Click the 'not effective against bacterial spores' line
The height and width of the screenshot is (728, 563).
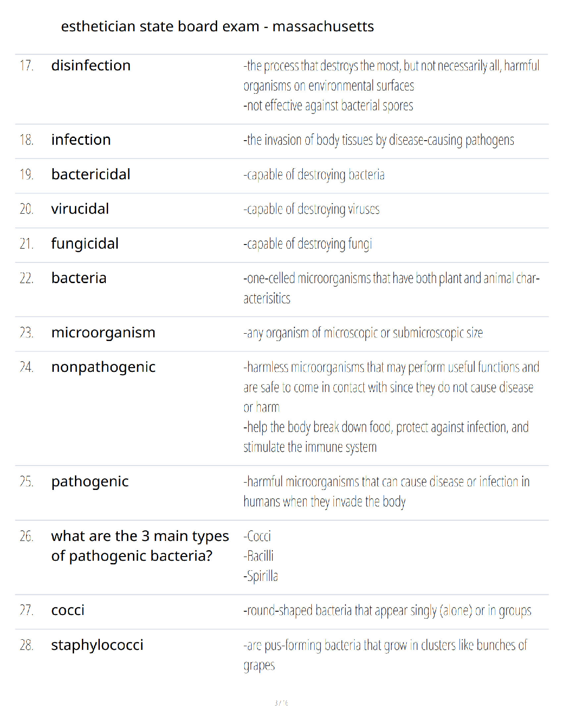(328, 106)
